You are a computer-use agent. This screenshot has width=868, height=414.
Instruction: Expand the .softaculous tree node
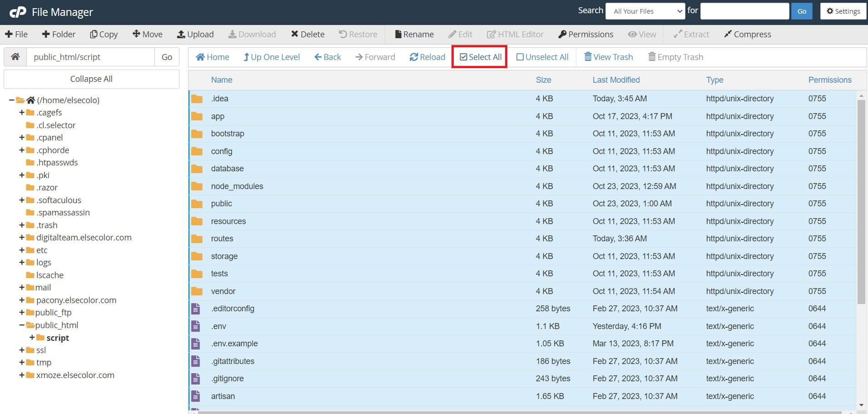pyautogui.click(x=21, y=200)
